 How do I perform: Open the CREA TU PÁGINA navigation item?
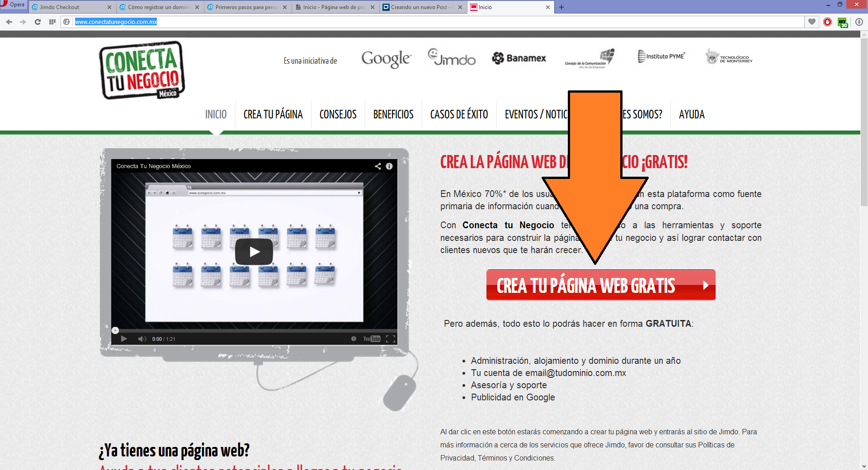click(273, 114)
